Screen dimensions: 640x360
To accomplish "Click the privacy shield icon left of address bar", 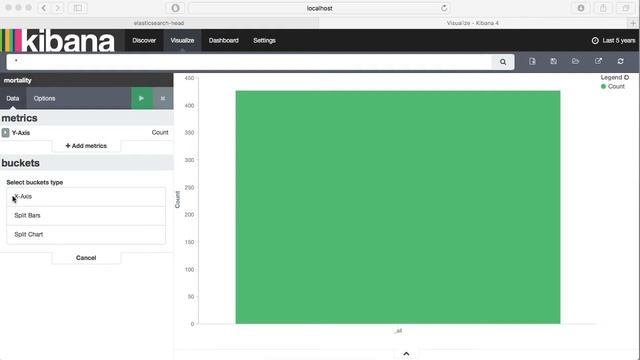I will point(175,8).
